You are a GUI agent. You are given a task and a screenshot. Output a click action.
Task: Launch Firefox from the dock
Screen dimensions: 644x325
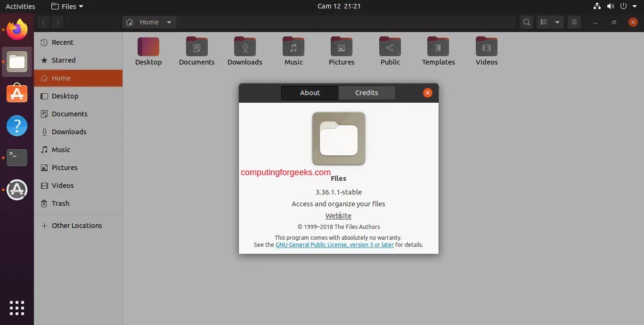[x=16, y=30]
